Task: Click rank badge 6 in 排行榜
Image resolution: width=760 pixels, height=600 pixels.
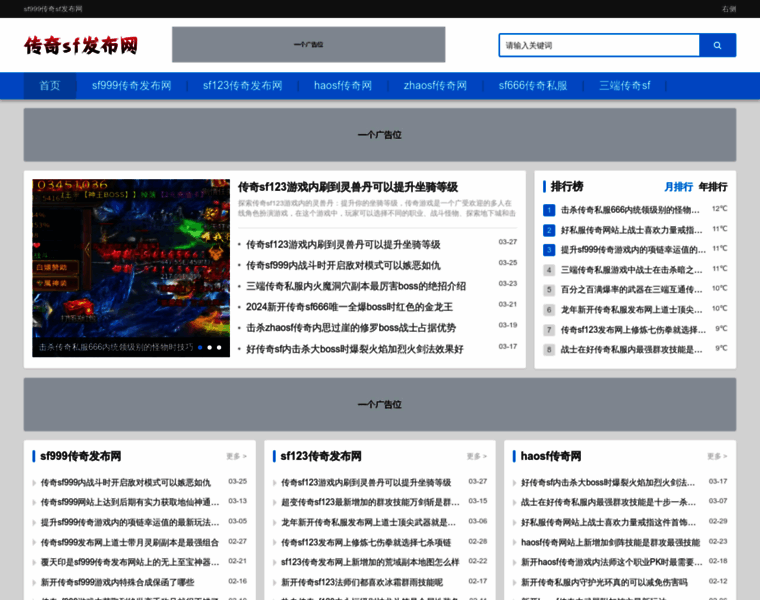Action: click(x=549, y=310)
